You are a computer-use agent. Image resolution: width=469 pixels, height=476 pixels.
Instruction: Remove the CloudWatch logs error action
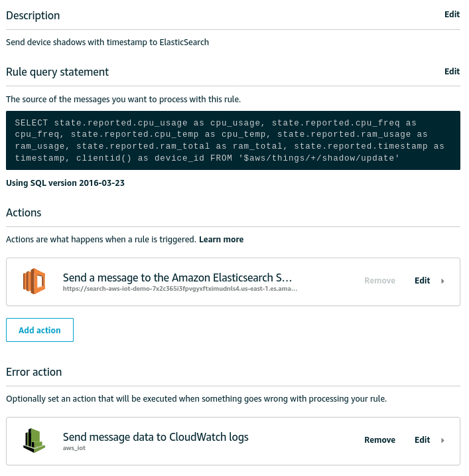coord(380,440)
